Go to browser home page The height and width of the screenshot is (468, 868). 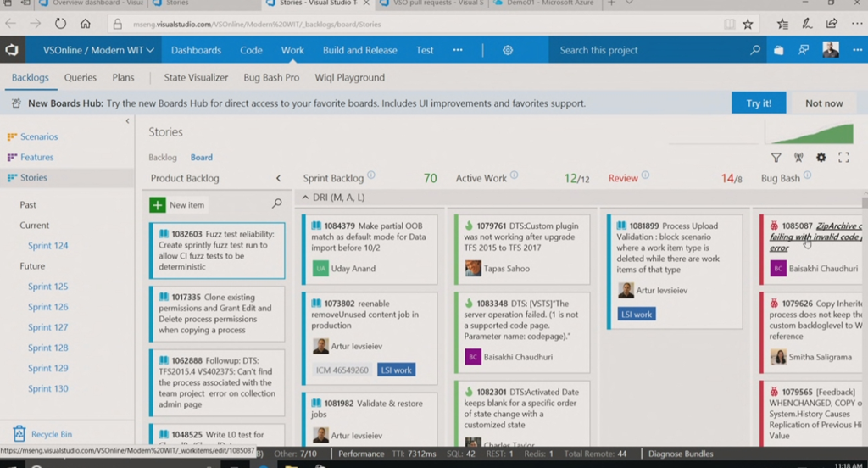tap(86, 24)
